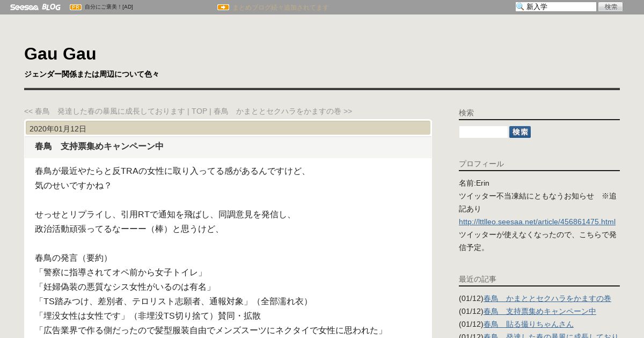This screenshot has width=644, height=338.
Task: Click the blue sidebar 検索 button
Action: pyautogui.click(x=520, y=132)
